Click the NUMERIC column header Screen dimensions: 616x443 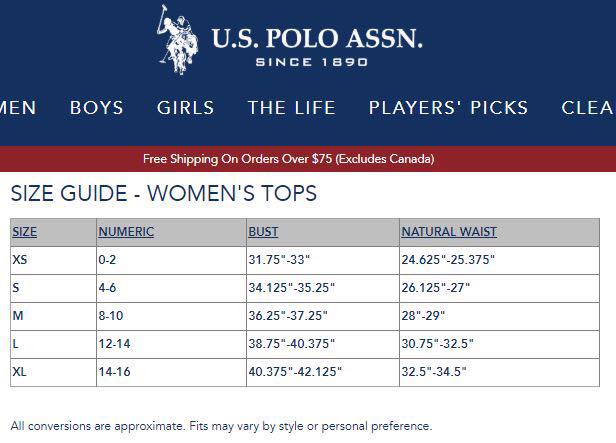tap(126, 232)
